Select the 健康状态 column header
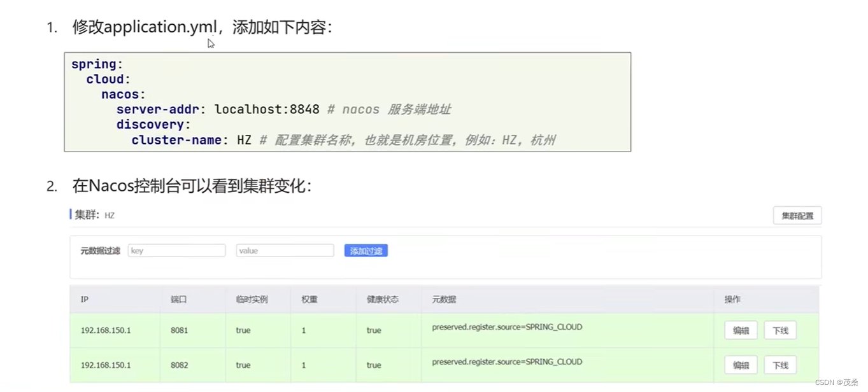Image resolution: width=868 pixels, height=392 pixels. 383,299
